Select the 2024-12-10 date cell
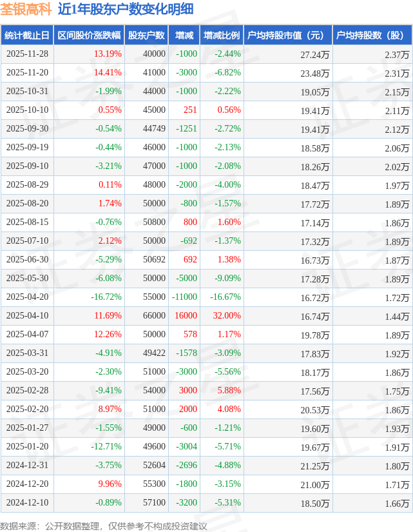 27,503
